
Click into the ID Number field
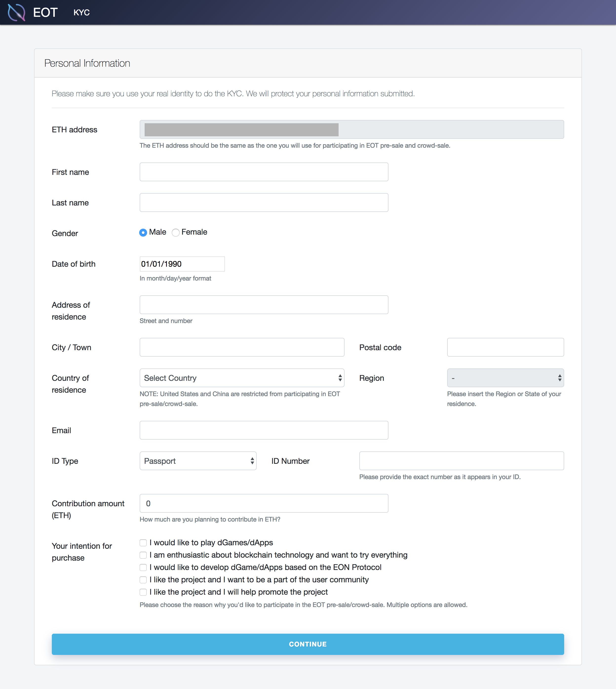coord(461,461)
